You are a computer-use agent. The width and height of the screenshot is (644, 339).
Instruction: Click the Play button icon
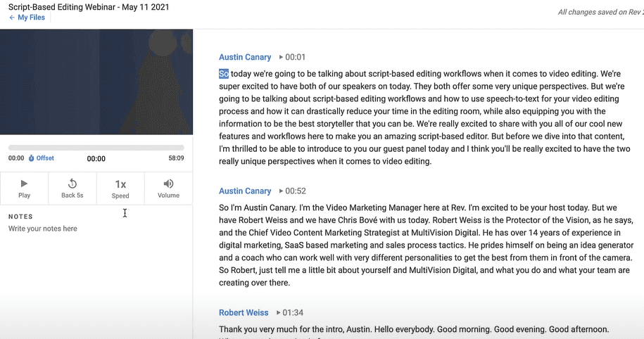[x=24, y=184]
